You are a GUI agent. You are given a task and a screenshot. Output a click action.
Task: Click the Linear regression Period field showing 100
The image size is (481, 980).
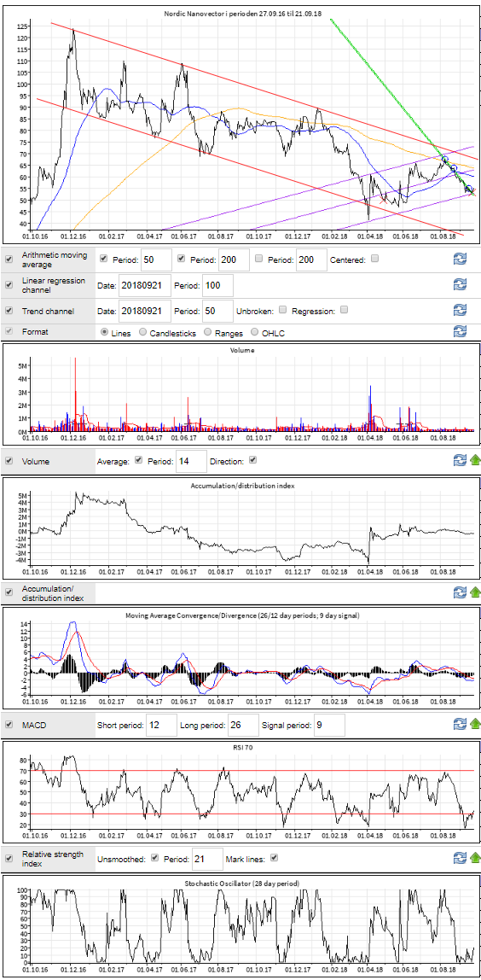pyautogui.click(x=217, y=286)
